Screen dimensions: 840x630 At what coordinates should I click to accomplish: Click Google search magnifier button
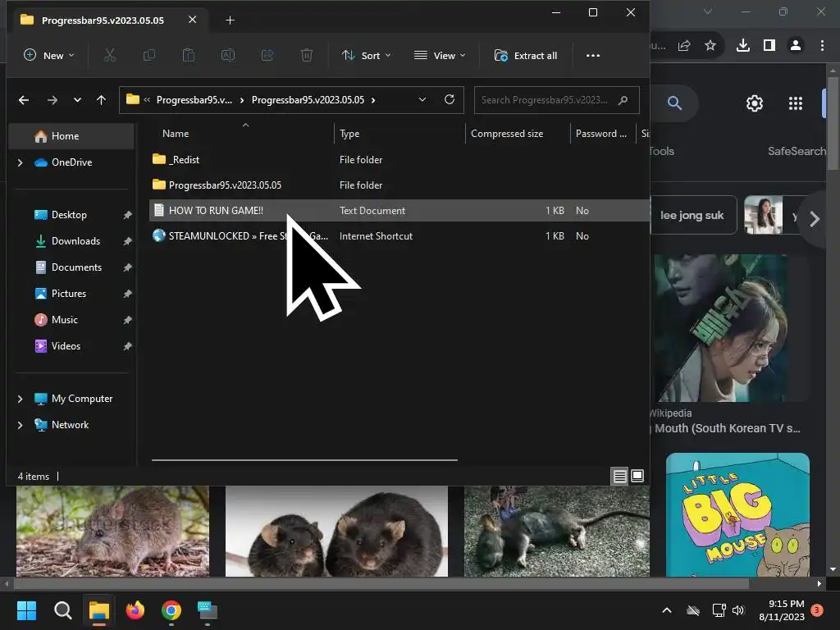pos(674,103)
